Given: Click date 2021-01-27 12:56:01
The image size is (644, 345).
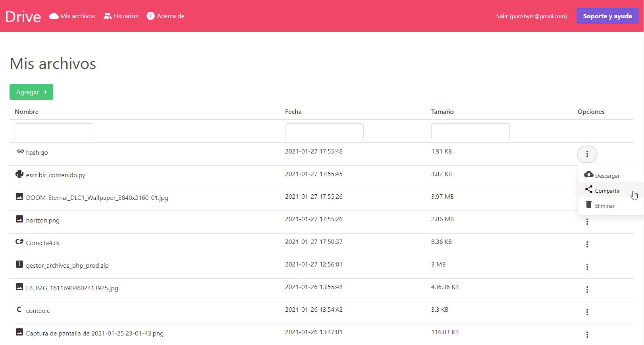Looking at the screenshot, I should coord(314,264).
